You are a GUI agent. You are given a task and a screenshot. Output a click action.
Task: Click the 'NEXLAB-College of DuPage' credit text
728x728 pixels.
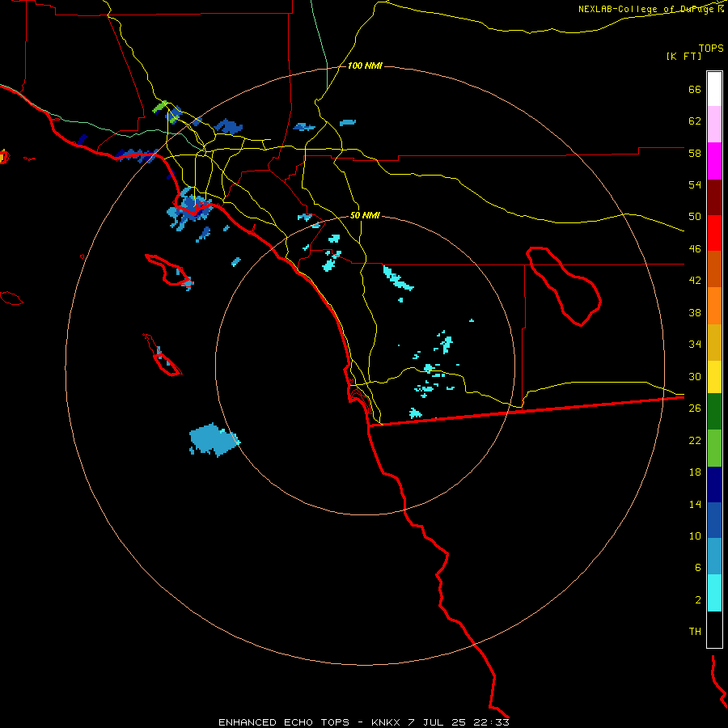coord(645,9)
